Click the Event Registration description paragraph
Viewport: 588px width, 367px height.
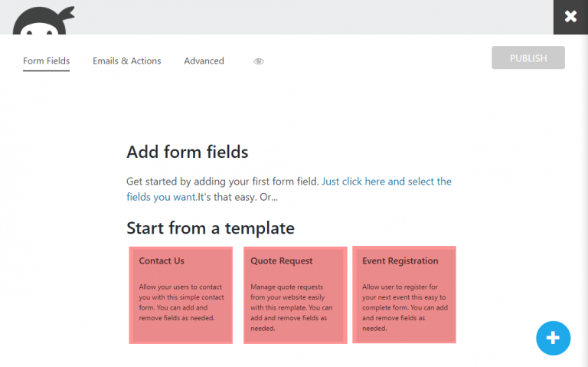pos(404,307)
